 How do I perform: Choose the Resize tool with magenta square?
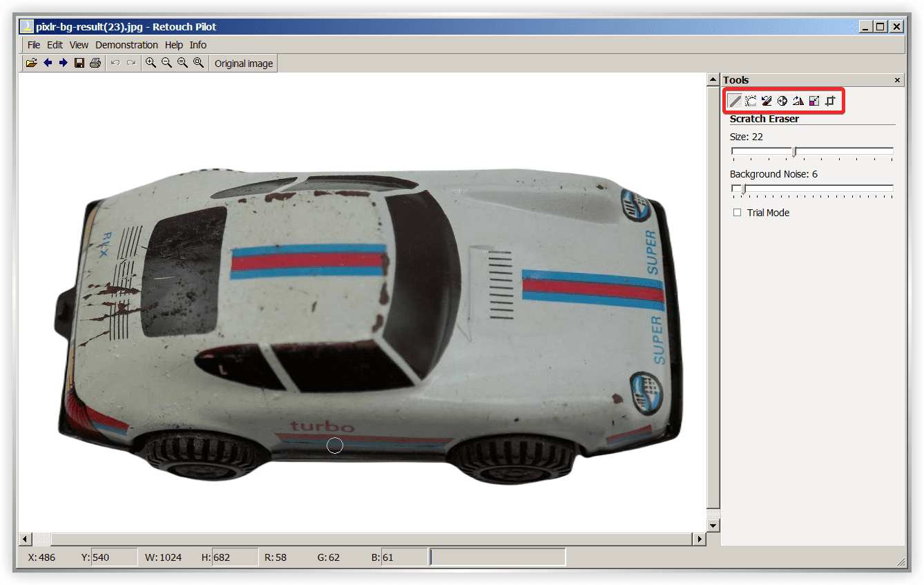click(814, 102)
